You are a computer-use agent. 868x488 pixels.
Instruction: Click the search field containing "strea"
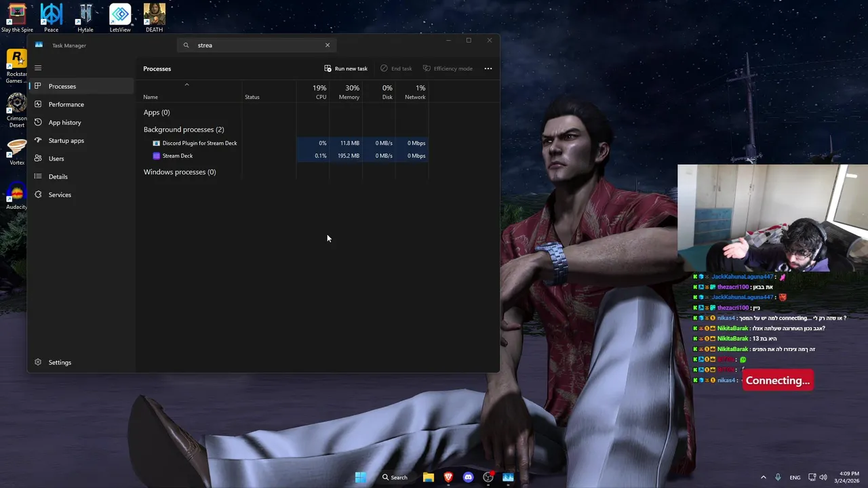(256, 45)
